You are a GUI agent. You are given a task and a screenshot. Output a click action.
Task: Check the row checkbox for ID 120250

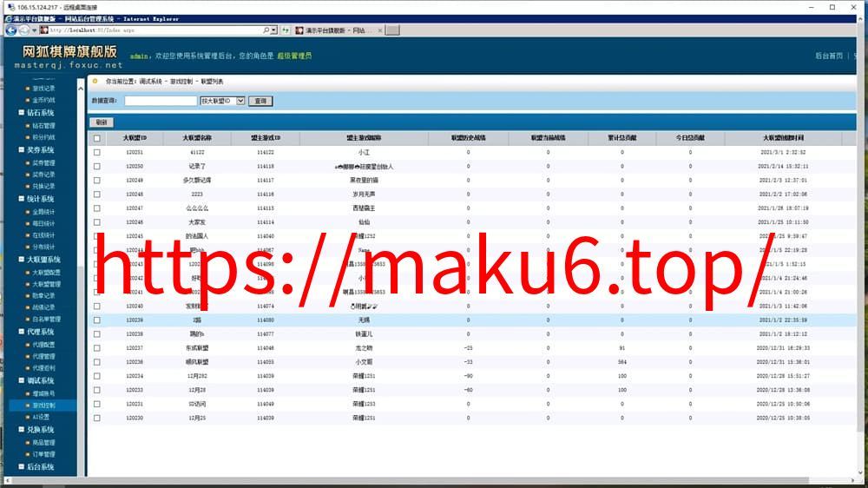[97, 166]
